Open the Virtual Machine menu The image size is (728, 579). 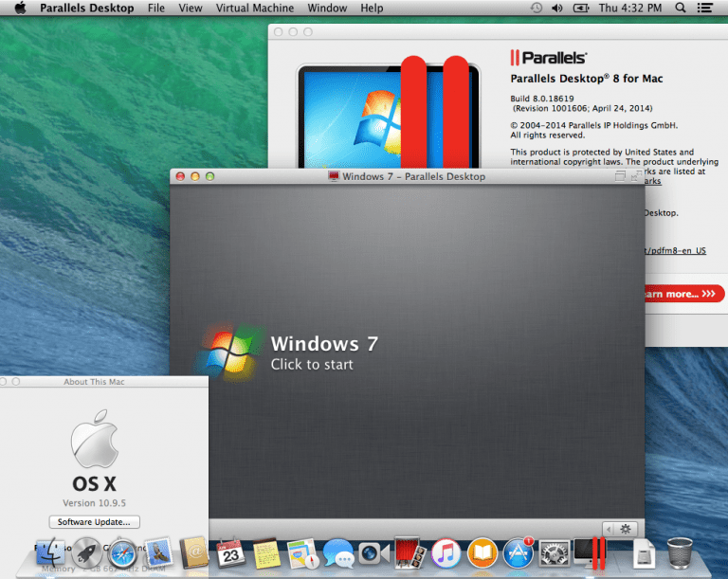255,8
